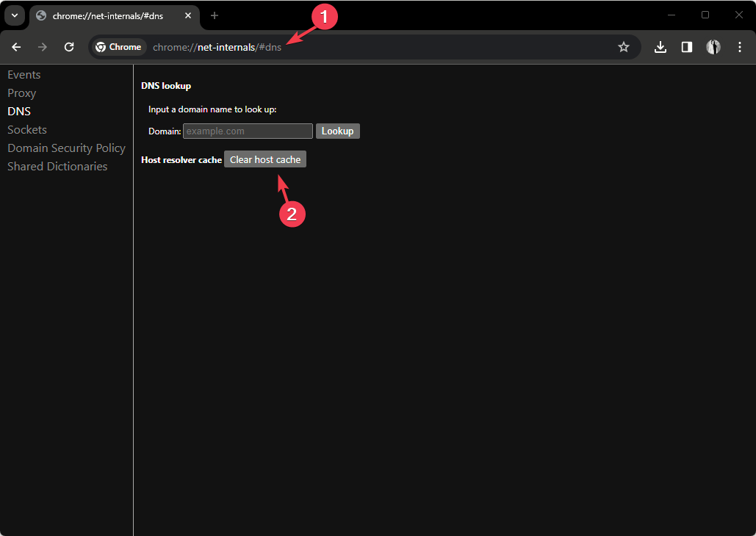This screenshot has width=756, height=536.
Task: Click the Lookup button
Action: pos(337,131)
